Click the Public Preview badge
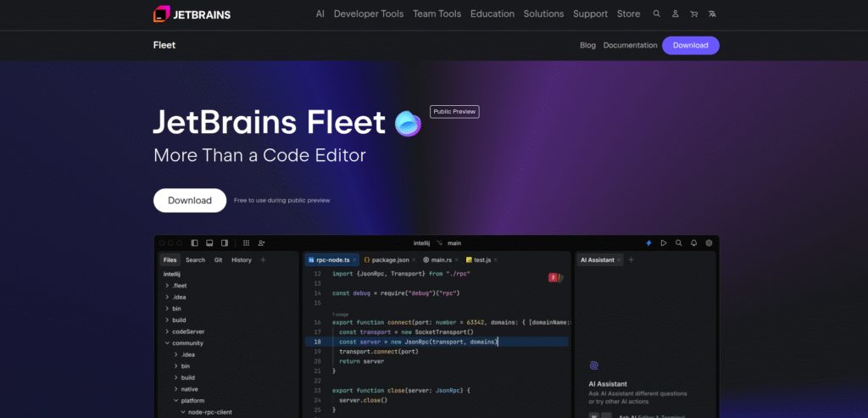This screenshot has height=418, width=868. pos(454,111)
